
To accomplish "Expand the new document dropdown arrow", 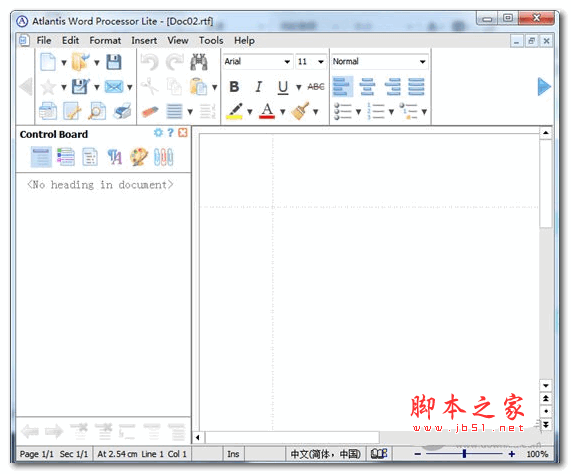I will coord(64,63).
